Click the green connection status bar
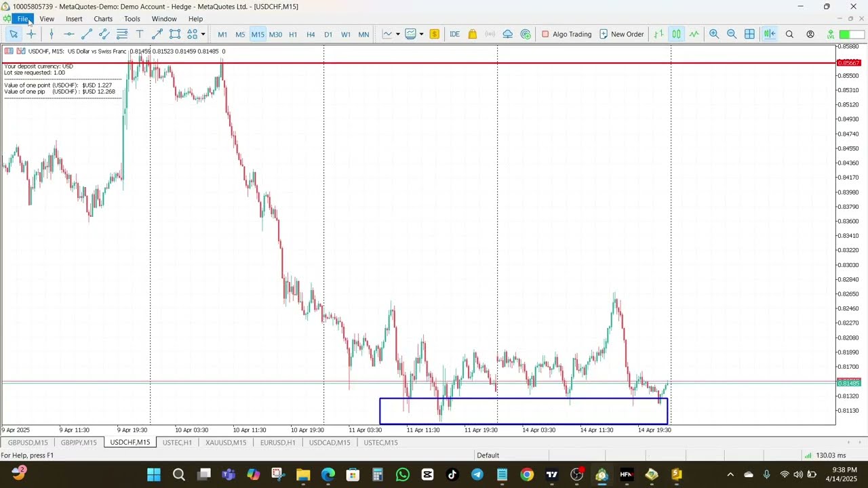Screen dimensions: 868x488 pyautogui.click(x=853, y=35)
